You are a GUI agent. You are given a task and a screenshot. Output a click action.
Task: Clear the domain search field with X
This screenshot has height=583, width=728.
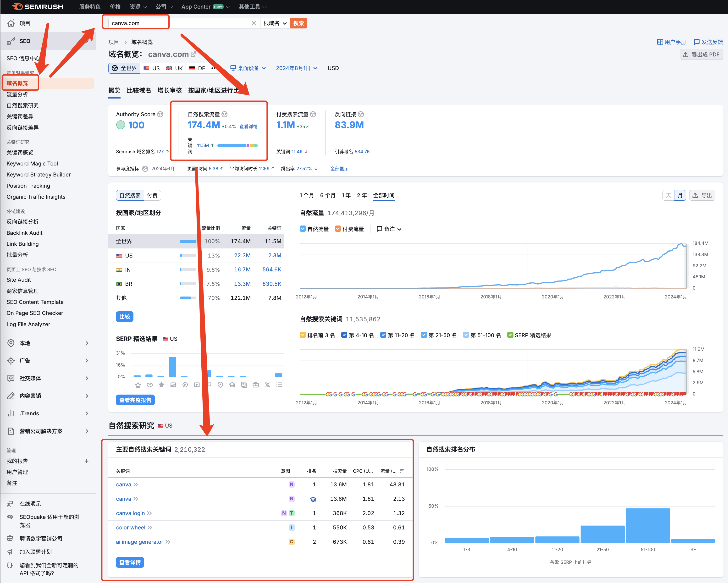(x=254, y=23)
